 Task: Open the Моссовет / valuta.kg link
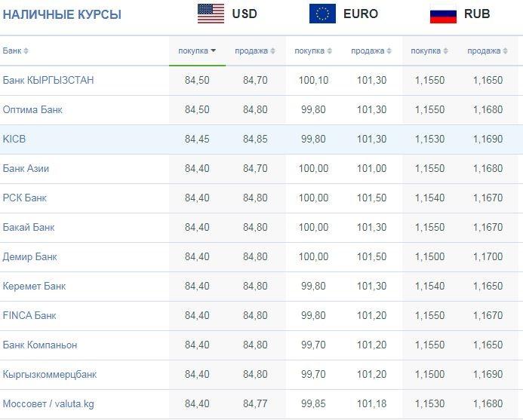click(48, 404)
